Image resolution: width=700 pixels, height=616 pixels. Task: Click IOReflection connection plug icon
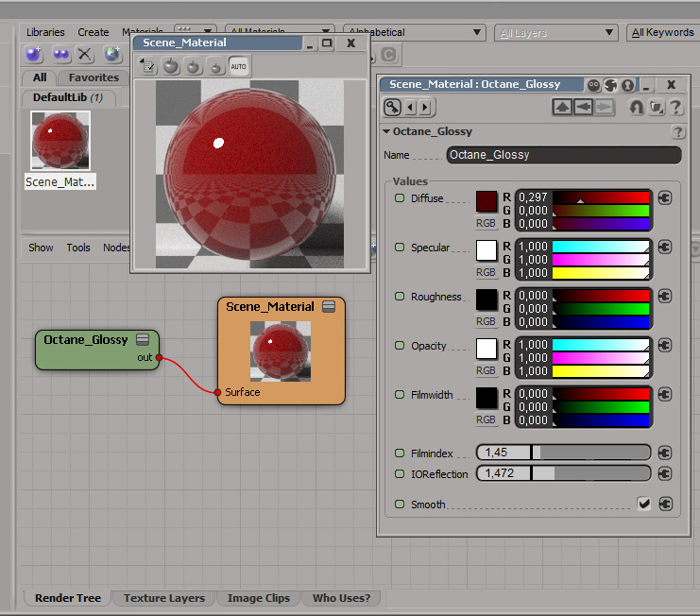665,473
